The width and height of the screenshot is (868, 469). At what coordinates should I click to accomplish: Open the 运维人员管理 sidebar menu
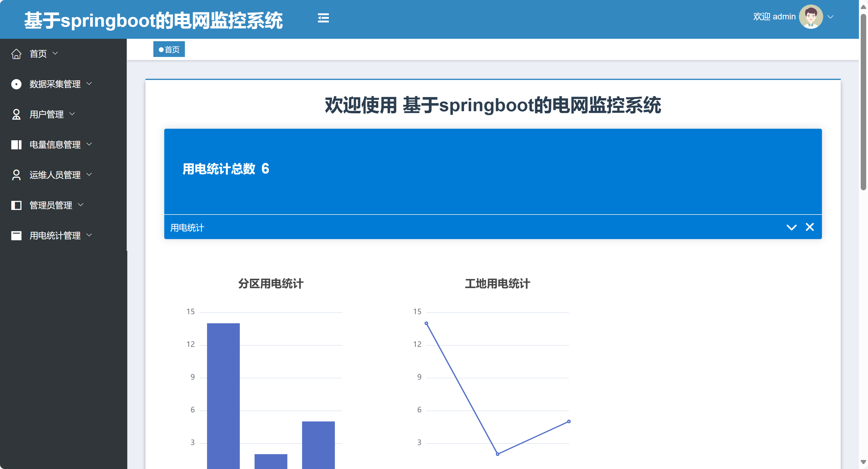[55, 175]
